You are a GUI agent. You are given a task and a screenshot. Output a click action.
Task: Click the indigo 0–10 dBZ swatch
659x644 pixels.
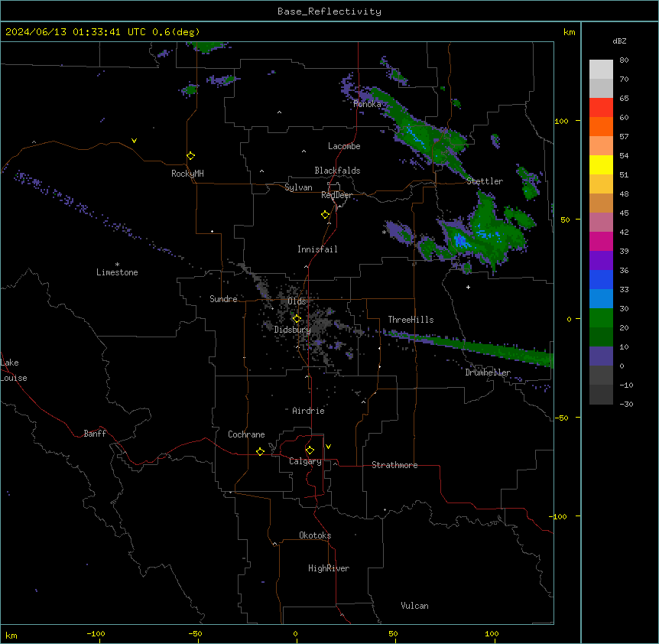tap(601, 356)
